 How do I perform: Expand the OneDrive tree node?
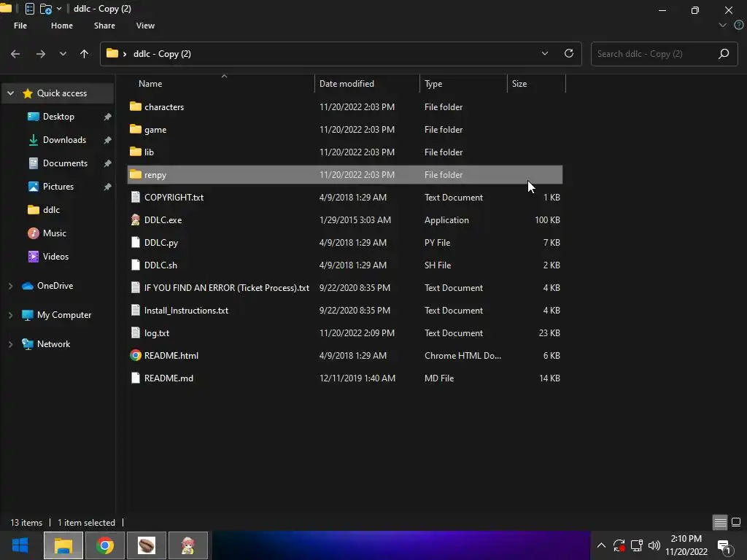coord(10,286)
